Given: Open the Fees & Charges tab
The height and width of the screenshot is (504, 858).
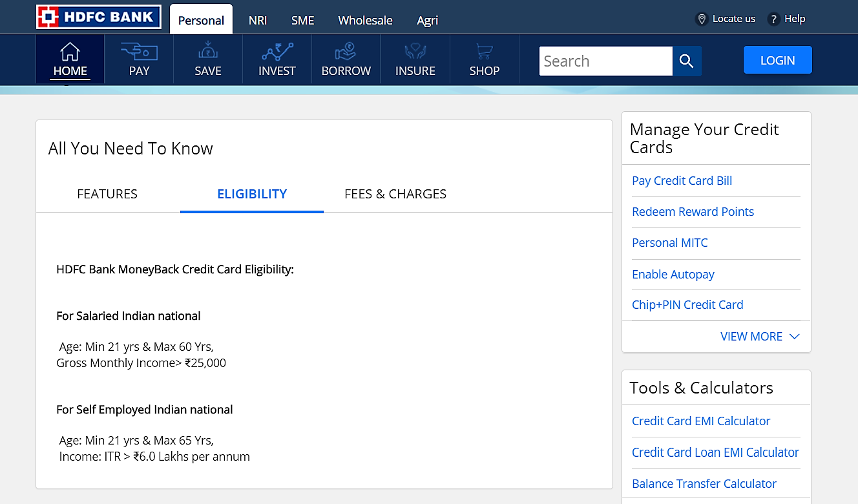Looking at the screenshot, I should pyautogui.click(x=395, y=194).
